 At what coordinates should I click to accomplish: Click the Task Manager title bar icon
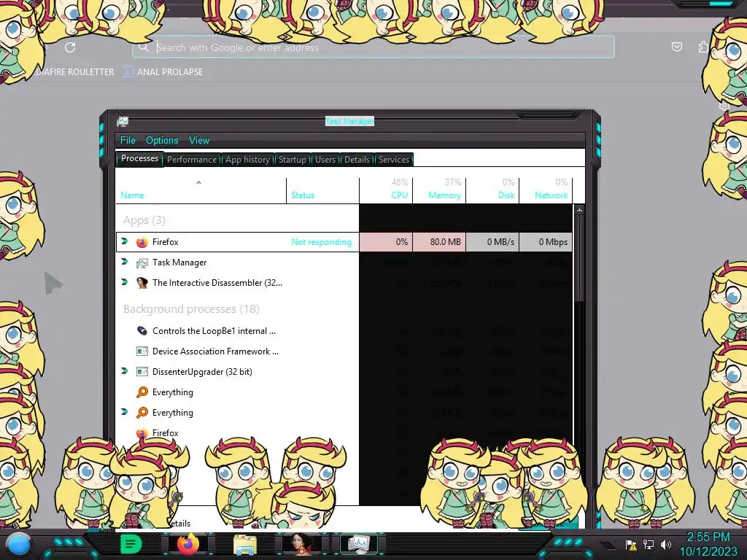[x=123, y=122]
